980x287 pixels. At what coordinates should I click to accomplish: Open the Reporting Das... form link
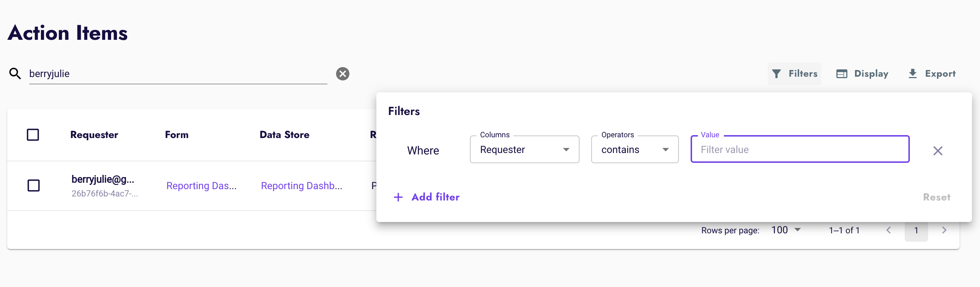(x=201, y=185)
